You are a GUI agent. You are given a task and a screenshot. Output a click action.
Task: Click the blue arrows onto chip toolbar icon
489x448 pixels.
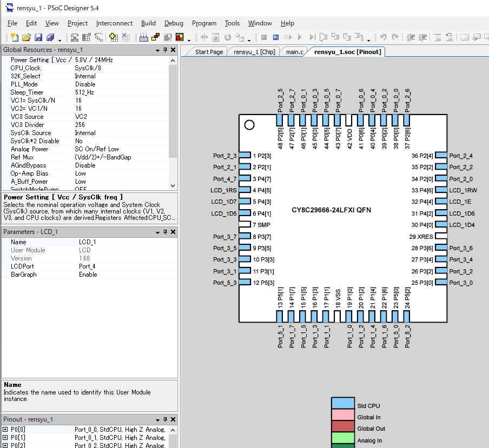point(143,37)
